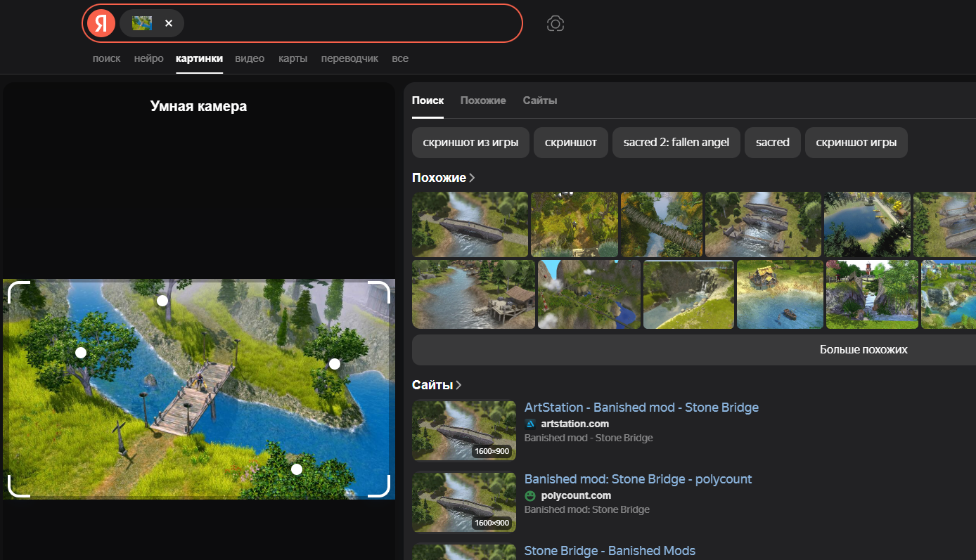976x560 pixels.
Task: Open fourth top-row image with stone arch bridge
Action: pyautogui.click(x=763, y=224)
